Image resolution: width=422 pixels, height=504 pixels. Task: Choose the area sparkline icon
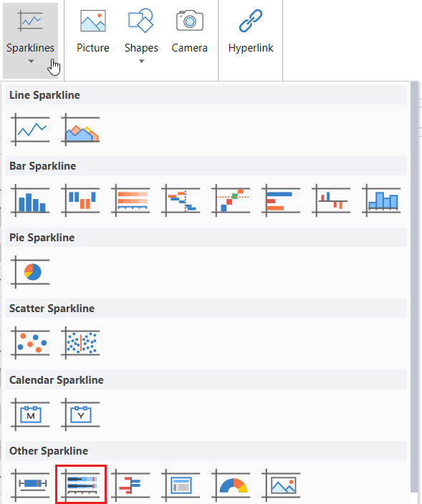pos(80,130)
